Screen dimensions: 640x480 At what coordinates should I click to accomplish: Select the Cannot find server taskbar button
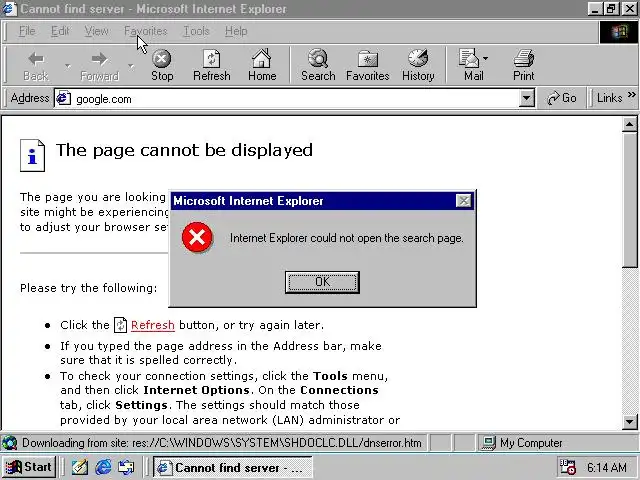click(233, 467)
